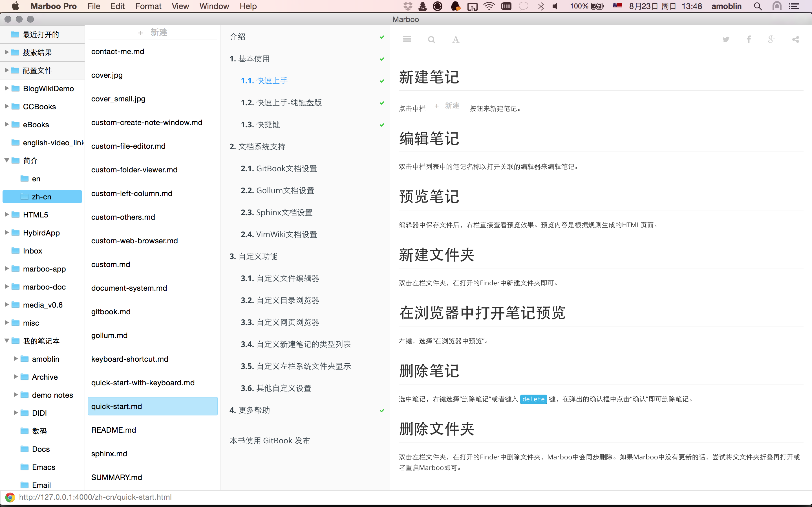Open the Window menu
Image resolution: width=812 pixels, height=507 pixels.
tap(214, 6)
